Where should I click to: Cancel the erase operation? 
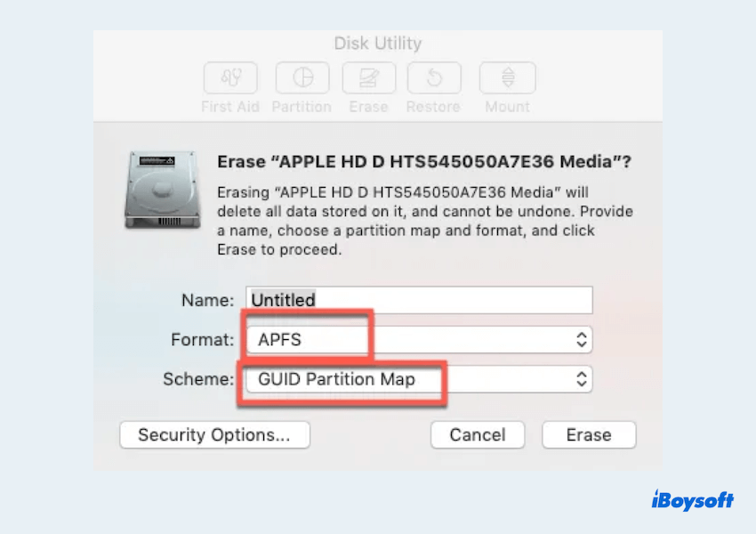[478, 434]
